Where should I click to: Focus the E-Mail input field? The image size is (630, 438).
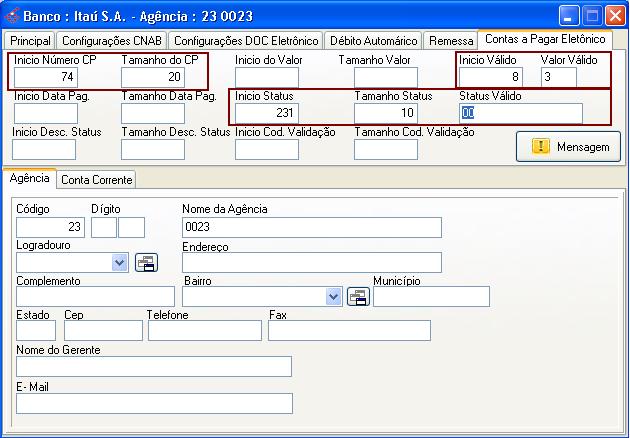tap(154, 403)
